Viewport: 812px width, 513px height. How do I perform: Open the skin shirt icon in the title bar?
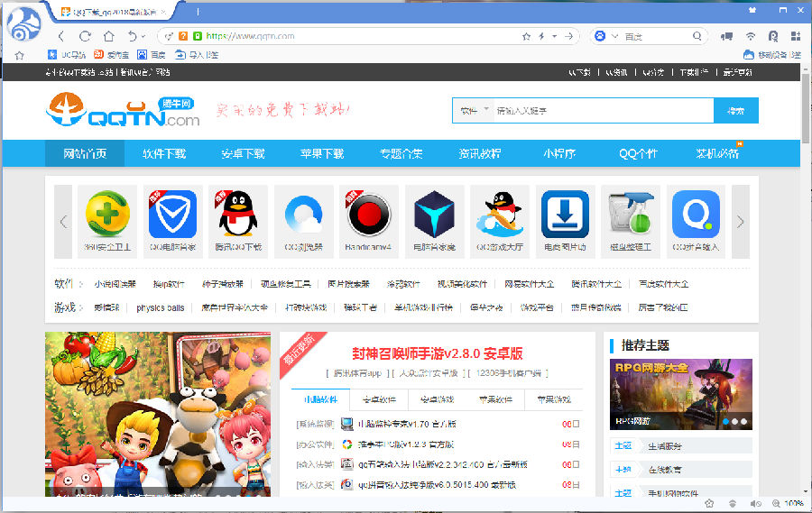[x=752, y=10]
